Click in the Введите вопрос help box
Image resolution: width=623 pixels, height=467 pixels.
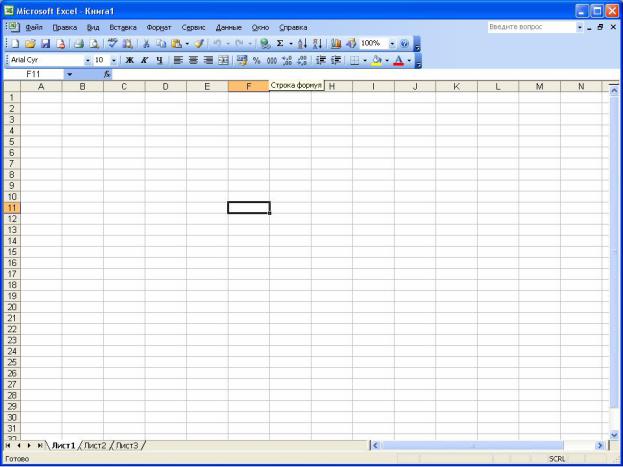point(531,27)
